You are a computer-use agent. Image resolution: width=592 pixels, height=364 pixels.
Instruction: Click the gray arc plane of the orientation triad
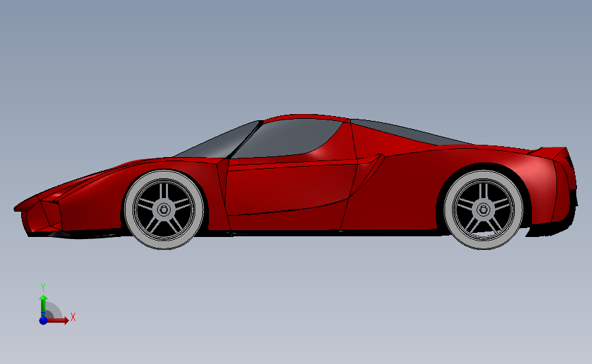tap(54, 310)
